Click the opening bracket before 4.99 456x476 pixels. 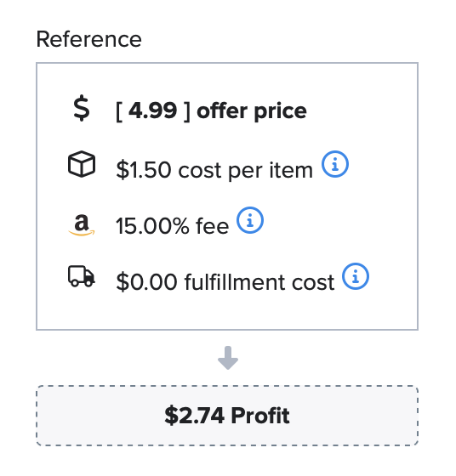(119, 111)
